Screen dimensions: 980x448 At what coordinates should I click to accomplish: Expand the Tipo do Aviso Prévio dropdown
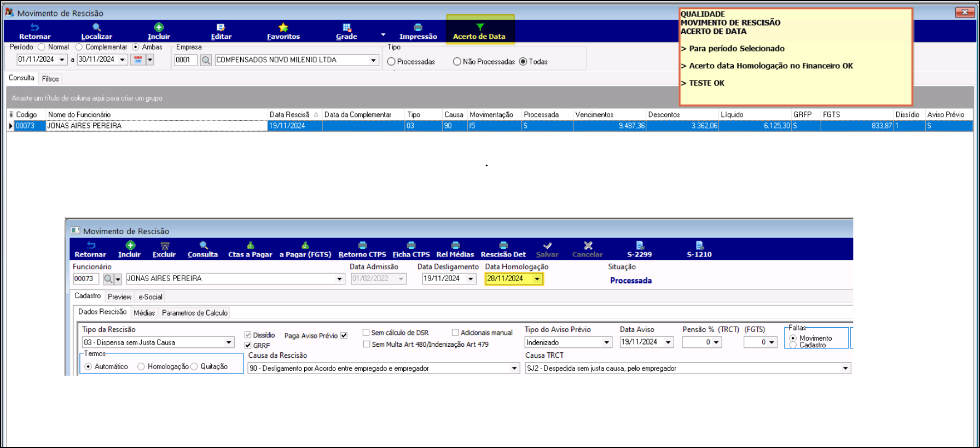click(x=607, y=342)
